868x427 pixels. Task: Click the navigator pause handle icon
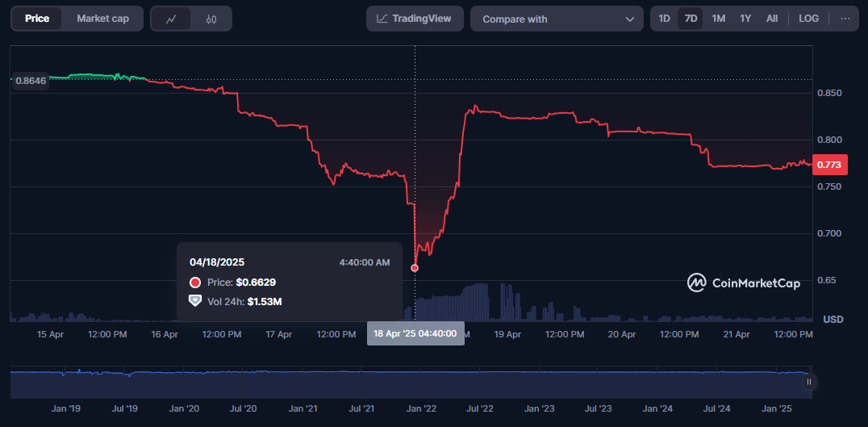(x=809, y=382)
